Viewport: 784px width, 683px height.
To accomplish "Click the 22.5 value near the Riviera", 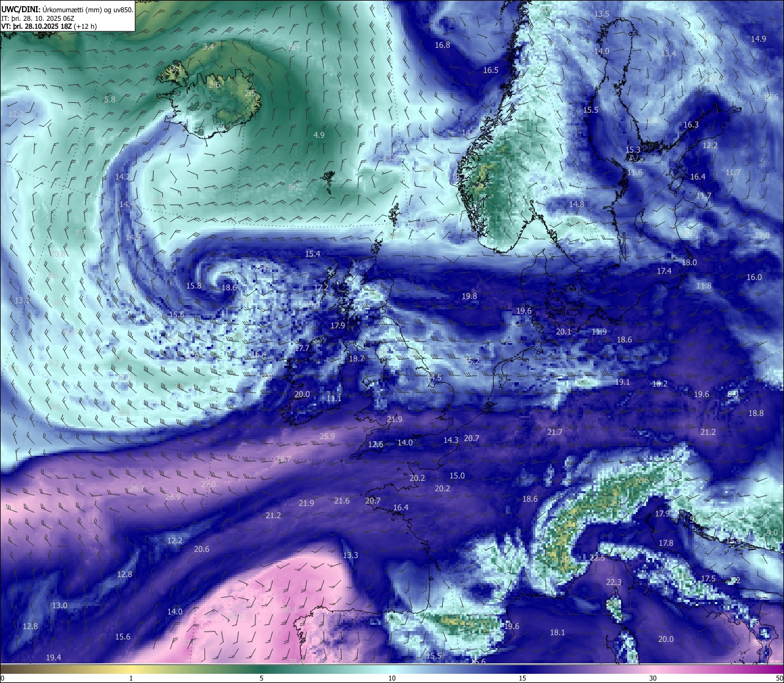I will [x=597, y=559].
